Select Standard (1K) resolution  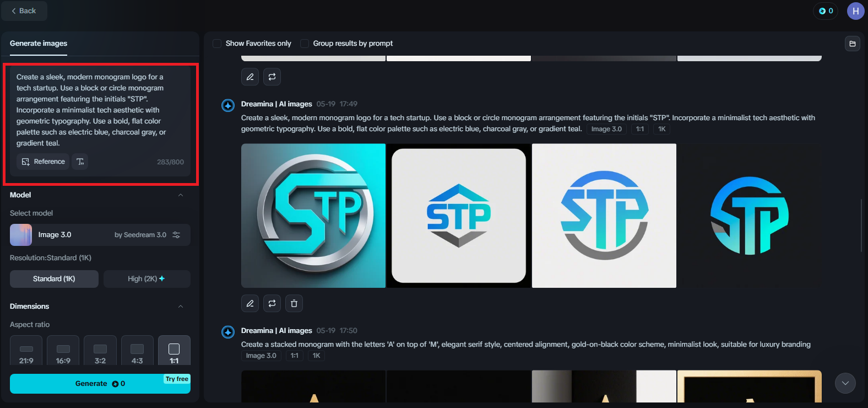(x=54, y=279)
